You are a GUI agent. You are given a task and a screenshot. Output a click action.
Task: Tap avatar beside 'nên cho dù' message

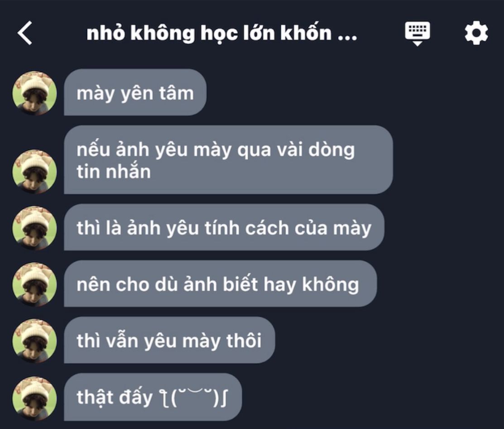pos(34,284)
